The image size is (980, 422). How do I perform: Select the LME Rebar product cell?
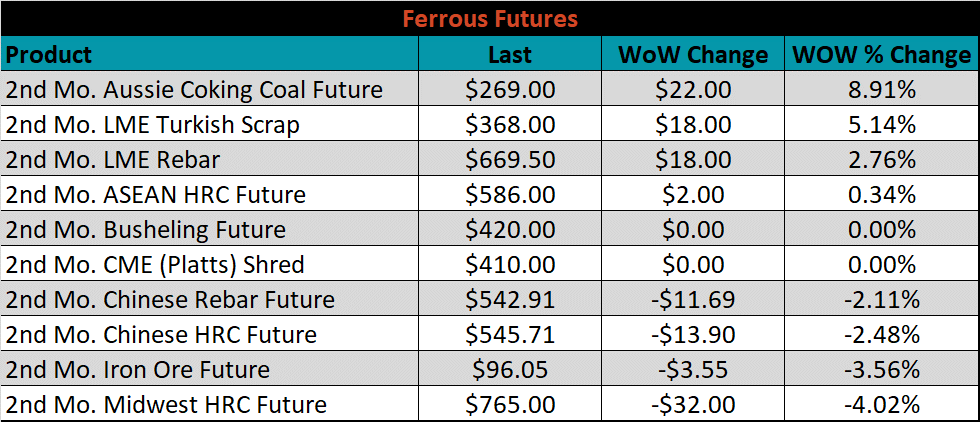[x=210, y=159]
